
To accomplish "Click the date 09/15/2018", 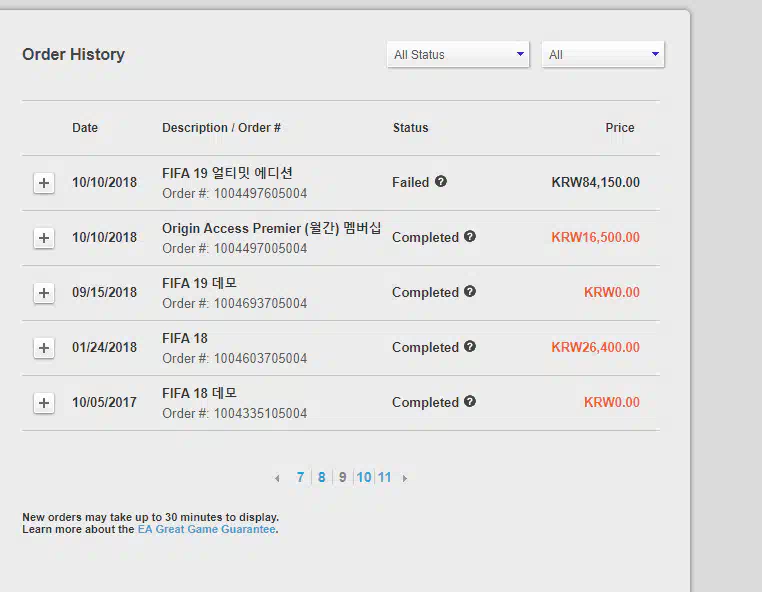I will point(104,292).
